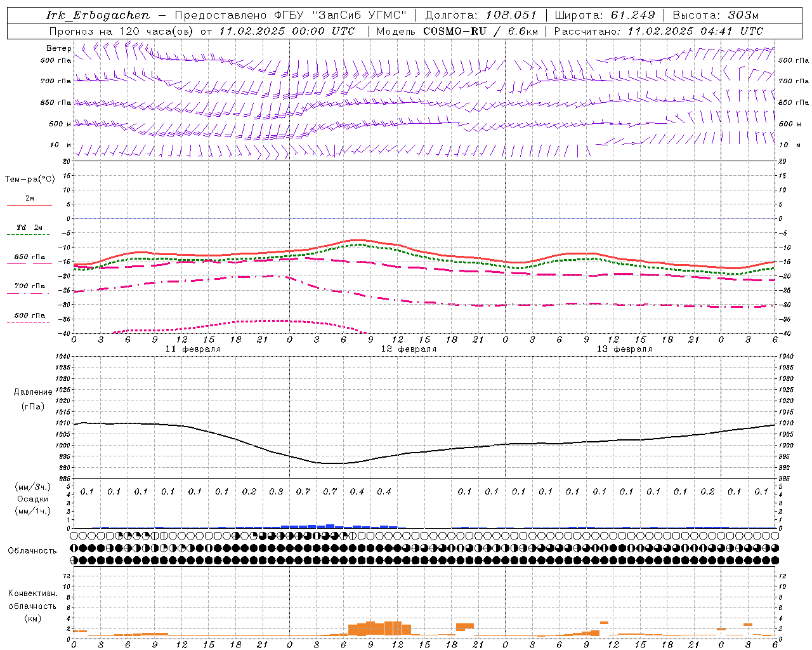Click the longitude value 108.051

coord(511,15)
